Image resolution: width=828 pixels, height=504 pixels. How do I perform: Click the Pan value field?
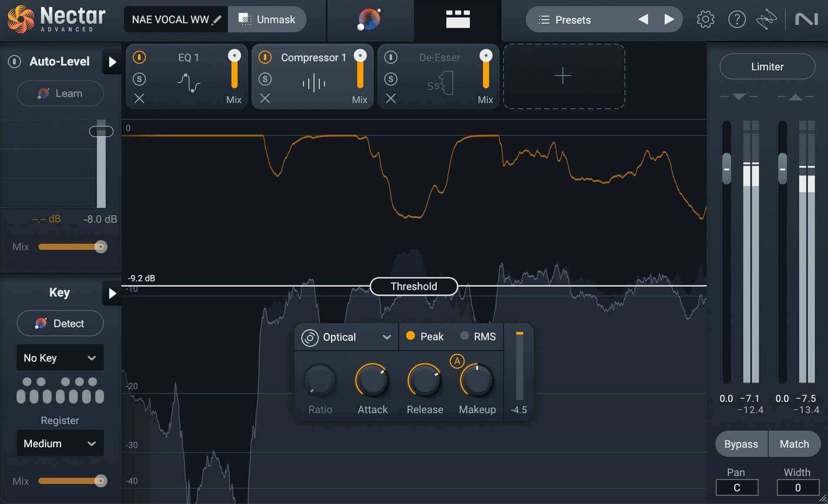(x=737, y=487)
